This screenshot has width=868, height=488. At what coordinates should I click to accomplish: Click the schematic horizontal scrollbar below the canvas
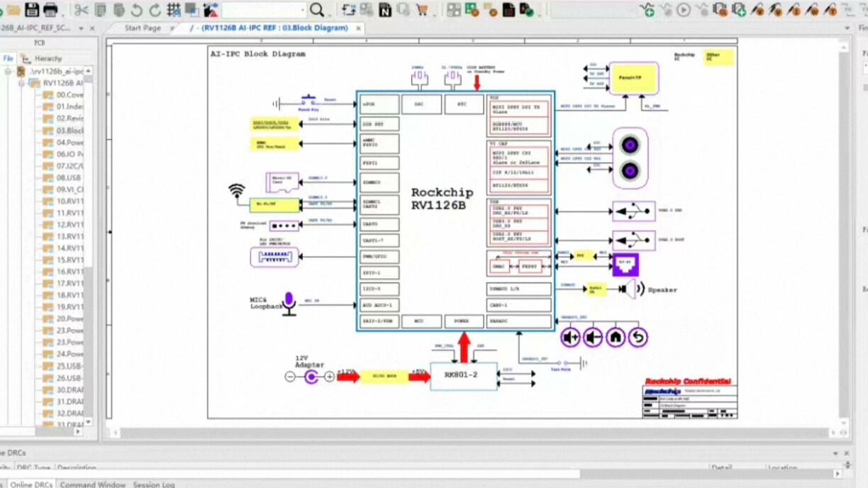click(x=475, y=433)
